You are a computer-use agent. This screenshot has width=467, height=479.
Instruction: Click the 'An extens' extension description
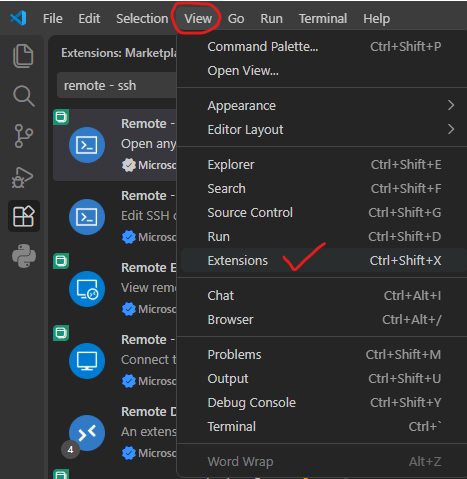pyautogui.click(x=149, y=432)
